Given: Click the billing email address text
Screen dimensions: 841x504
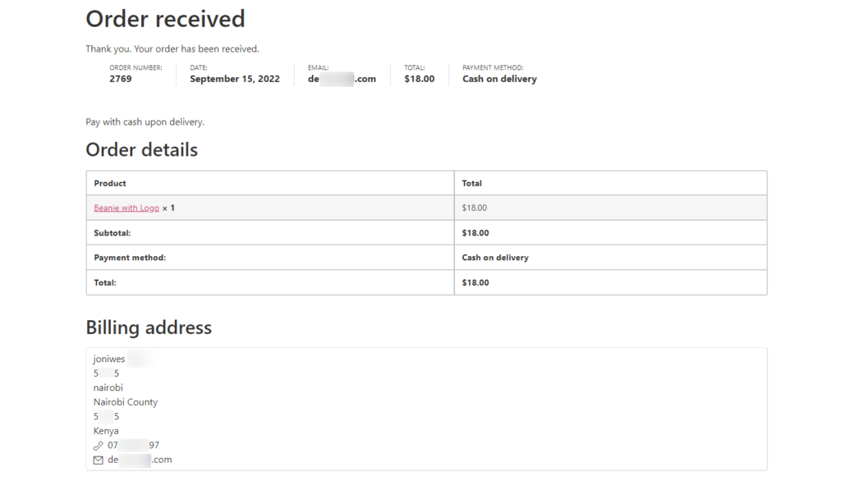Looking at the screenshot, I should click(140, 460).
